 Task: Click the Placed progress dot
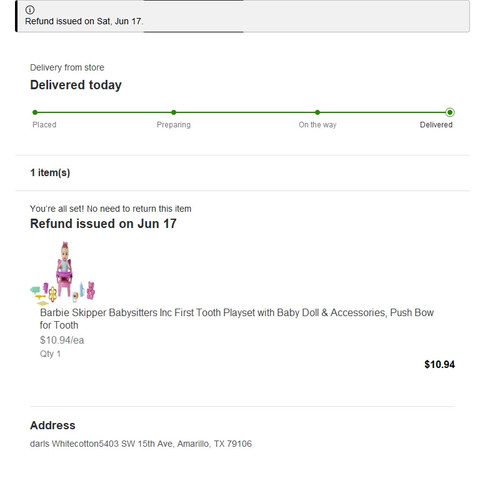pos(35,112)
